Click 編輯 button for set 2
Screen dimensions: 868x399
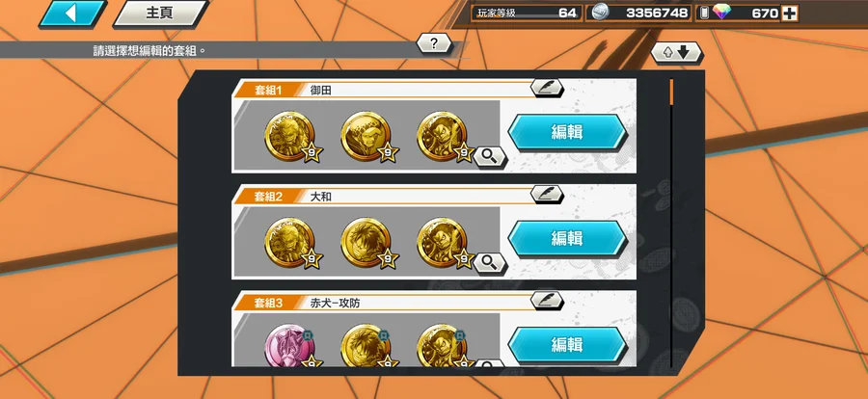[567, 238]
